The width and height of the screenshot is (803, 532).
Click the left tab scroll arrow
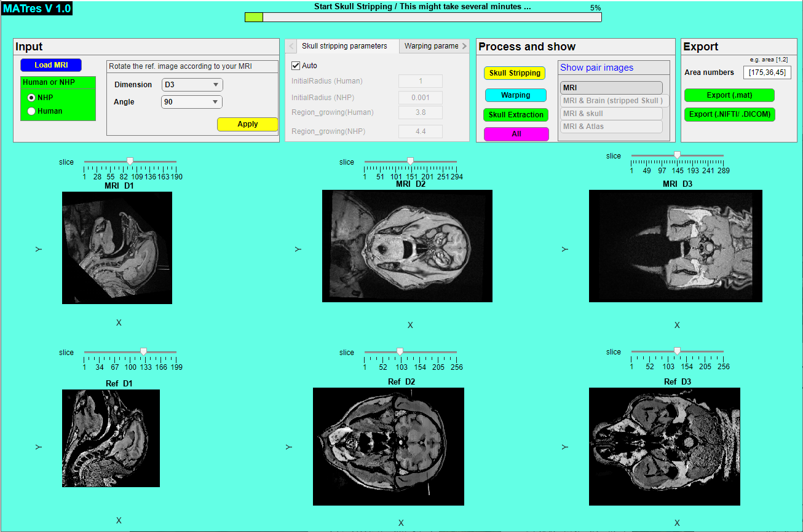point(292,46)
